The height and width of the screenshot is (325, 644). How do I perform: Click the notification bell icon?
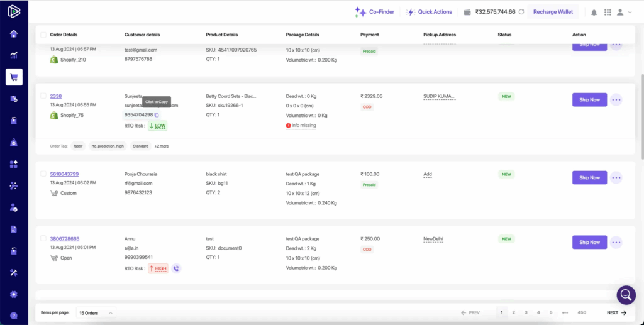tap(594, 12)
